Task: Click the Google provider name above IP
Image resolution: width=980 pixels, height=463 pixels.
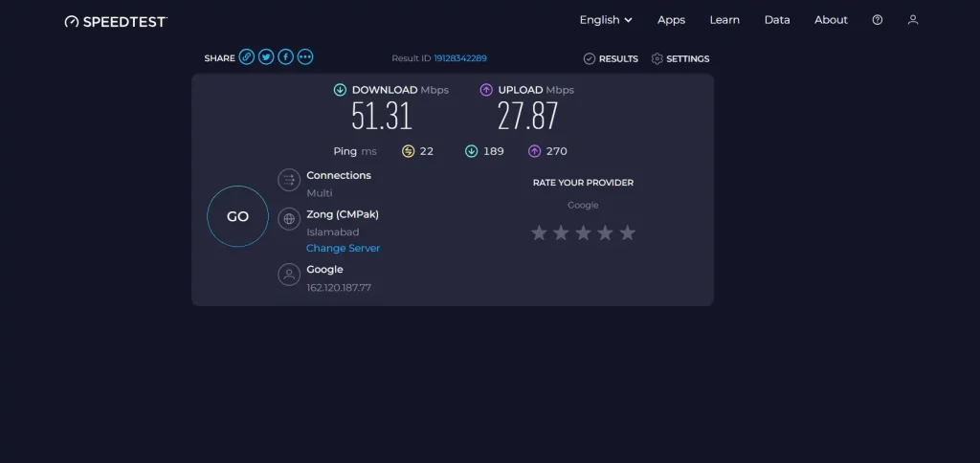Action: coord(324,270)
